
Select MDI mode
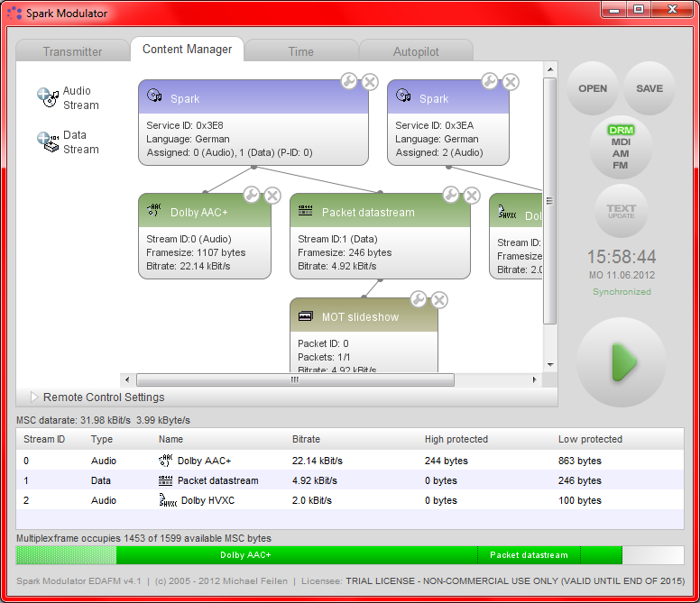click(x=621, y=142)
